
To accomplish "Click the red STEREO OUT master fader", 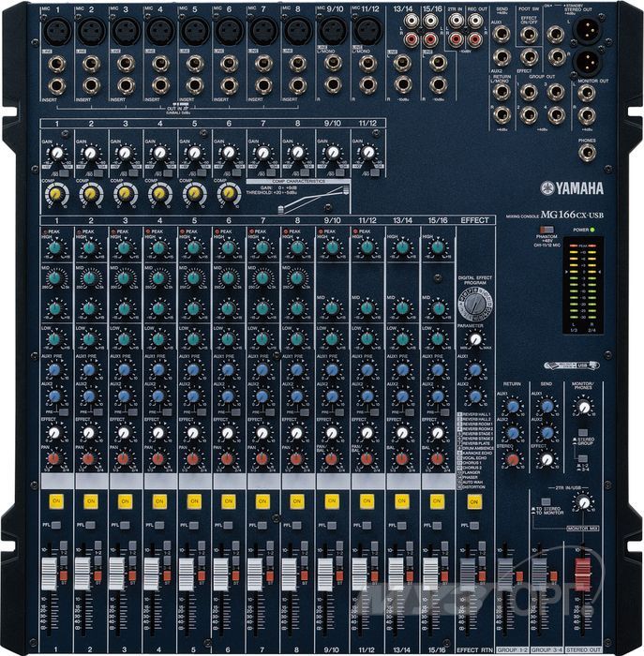I will [582, 574].
